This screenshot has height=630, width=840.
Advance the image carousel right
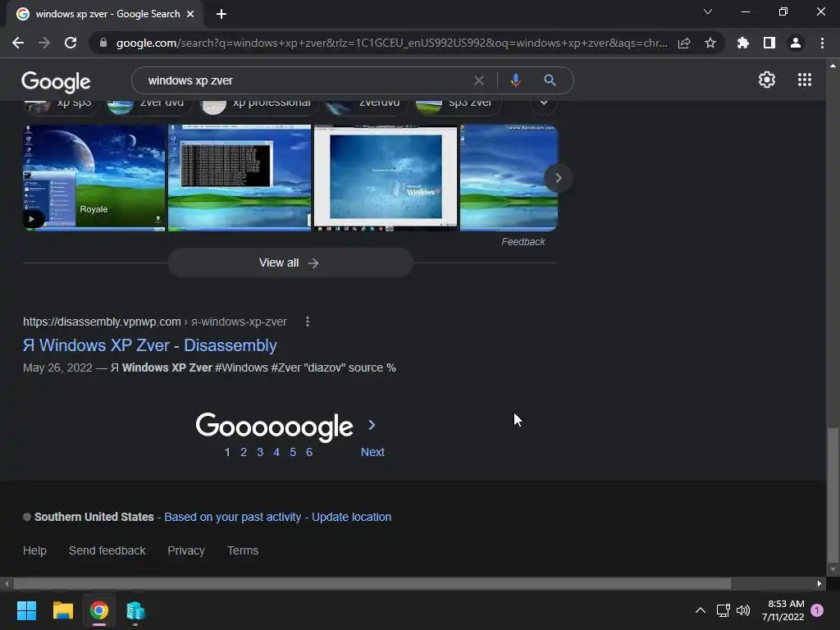point(558,178)
